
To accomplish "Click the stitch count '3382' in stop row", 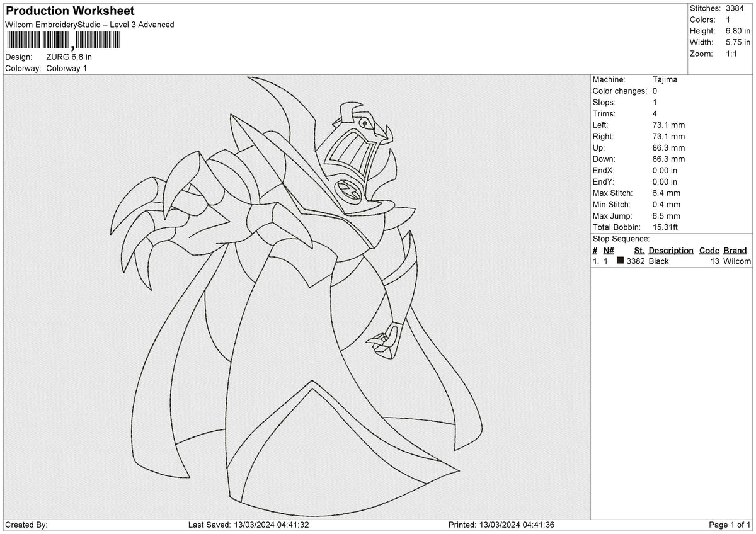I will [636, 261].
